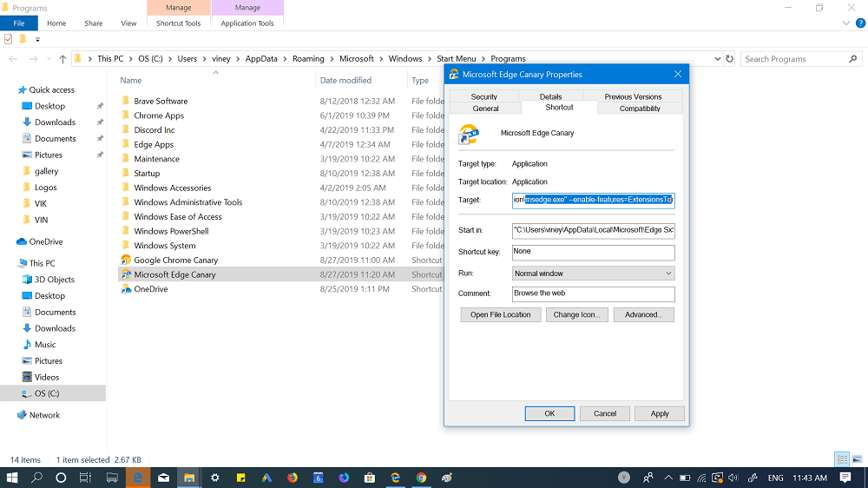This screenshot has height=488, width=868.
Task: Open the Share ribbon tab
Action: (94, 23)
